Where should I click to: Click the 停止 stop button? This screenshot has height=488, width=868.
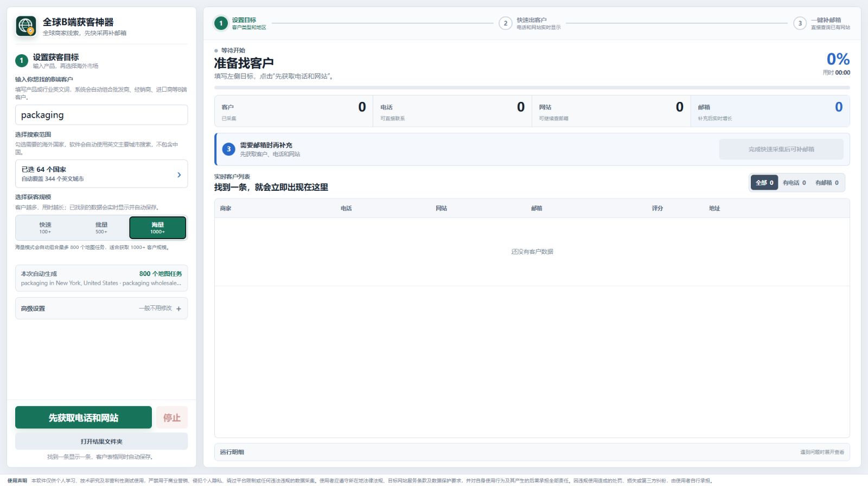172,418
